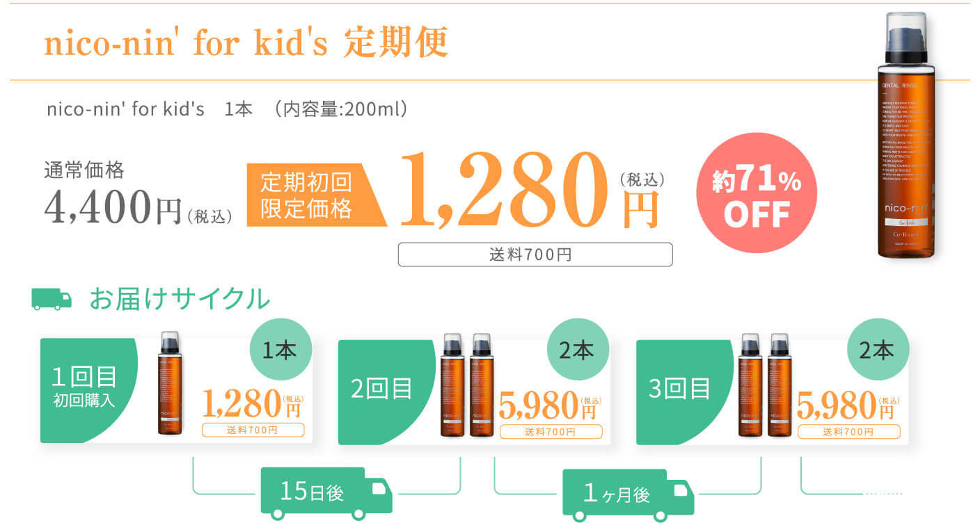
Task: Click the two-bottle thumbnail in 2回目 card
Action: pyautogui.click(x=467, y=385)
